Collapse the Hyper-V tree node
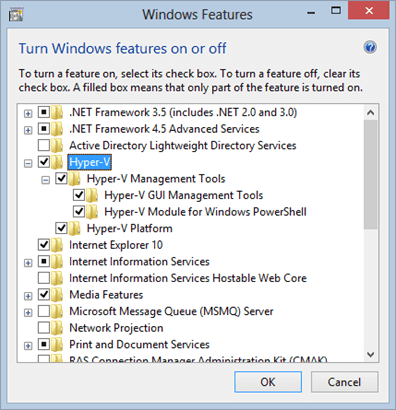Screen dimensions: 396x410 pyautogui.click(x=28, y=163)
